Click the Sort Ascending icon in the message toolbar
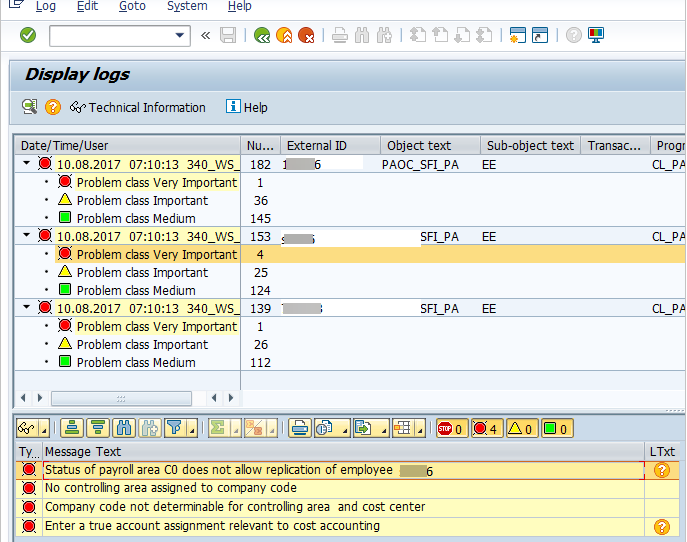687x542 pixels. pos(72,428)
